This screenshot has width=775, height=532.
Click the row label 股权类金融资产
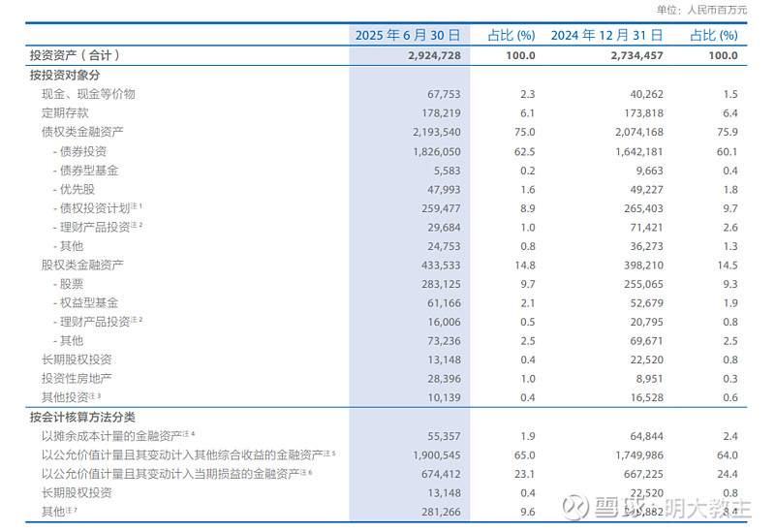tap(82, 265)
